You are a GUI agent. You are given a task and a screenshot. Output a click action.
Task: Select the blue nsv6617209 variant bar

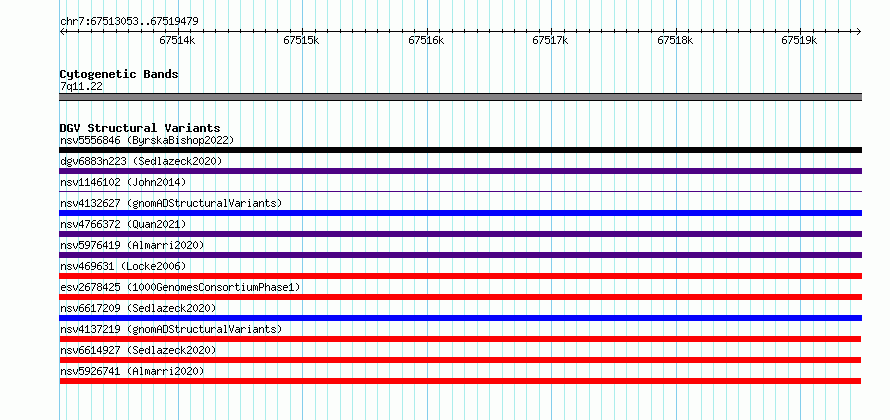click(x=461, y=318)
